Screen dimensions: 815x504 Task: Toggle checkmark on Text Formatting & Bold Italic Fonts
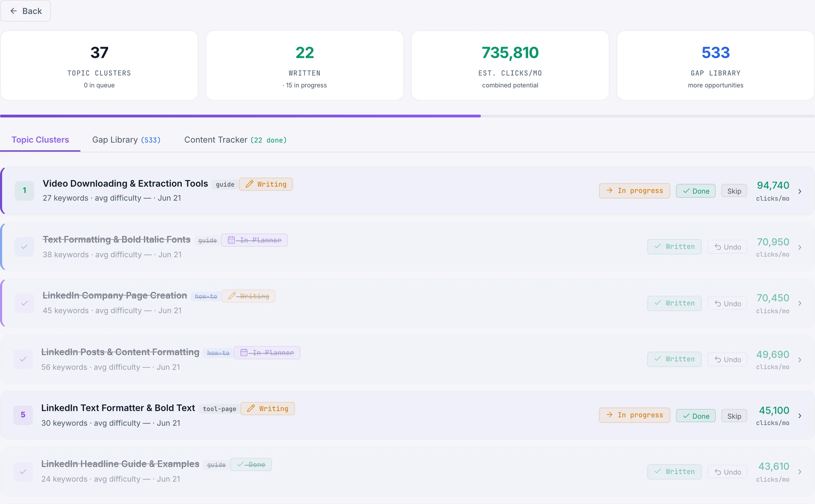tap(25, 247)
